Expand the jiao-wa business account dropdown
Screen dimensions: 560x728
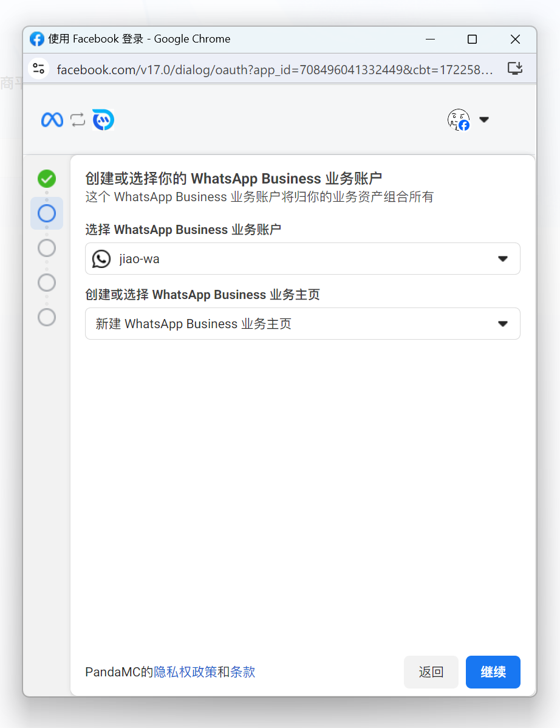click(302, 259)
